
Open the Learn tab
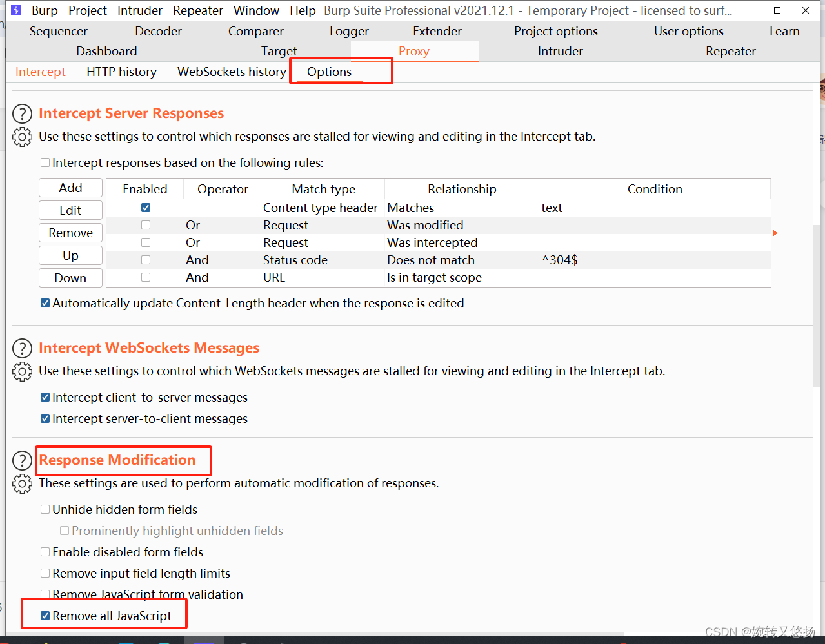click(784, 31)
